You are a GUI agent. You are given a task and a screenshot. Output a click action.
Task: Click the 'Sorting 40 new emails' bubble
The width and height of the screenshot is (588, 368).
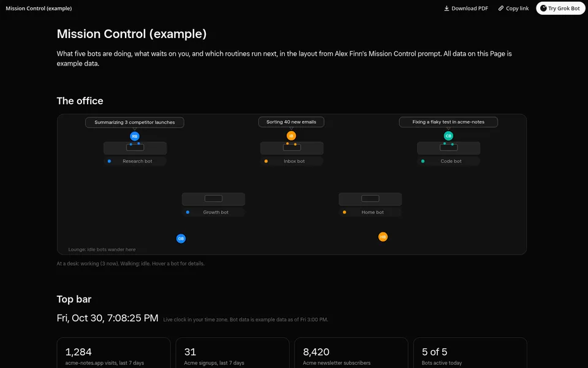292,122
